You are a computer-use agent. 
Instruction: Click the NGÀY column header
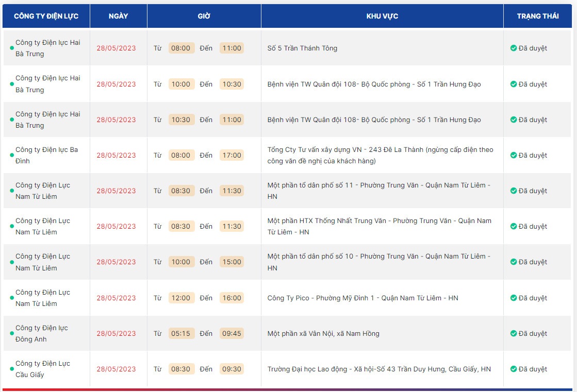118,16
